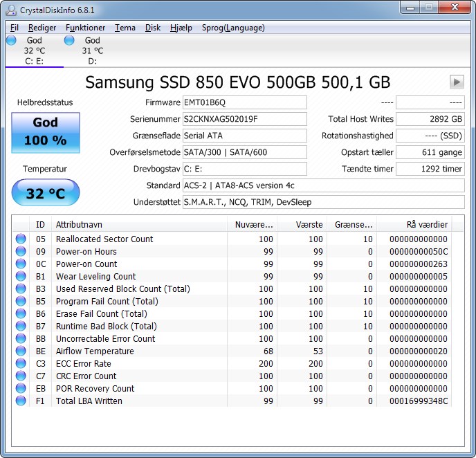Click raw value 000000000263
The width and height of the screenshot is (476, 458).
click(419, 264)
